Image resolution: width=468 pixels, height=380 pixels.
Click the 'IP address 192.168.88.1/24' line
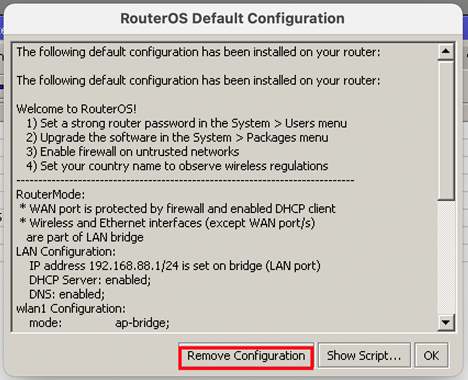tap(175, 266)
